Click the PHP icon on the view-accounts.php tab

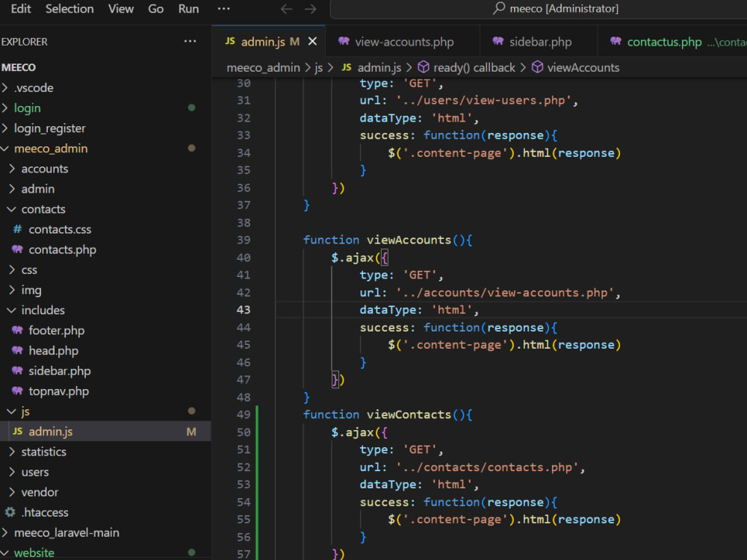[x=344, y=41]
